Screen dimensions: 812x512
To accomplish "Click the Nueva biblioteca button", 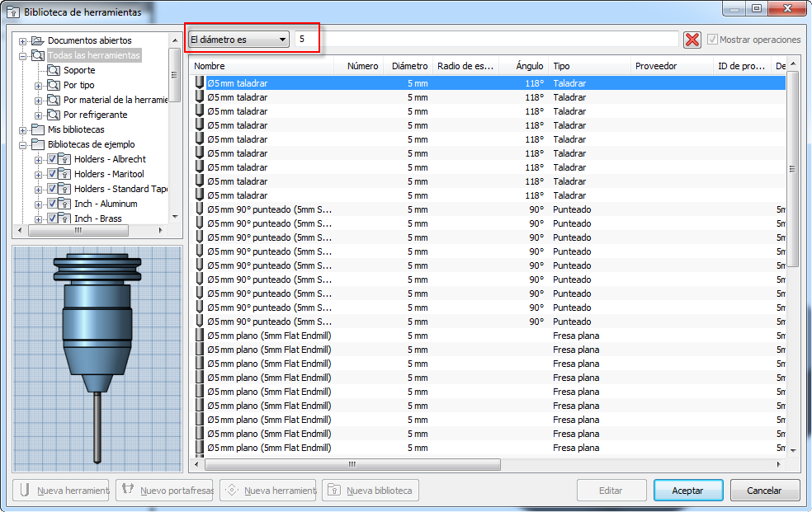I will click(x=371, y=491).
